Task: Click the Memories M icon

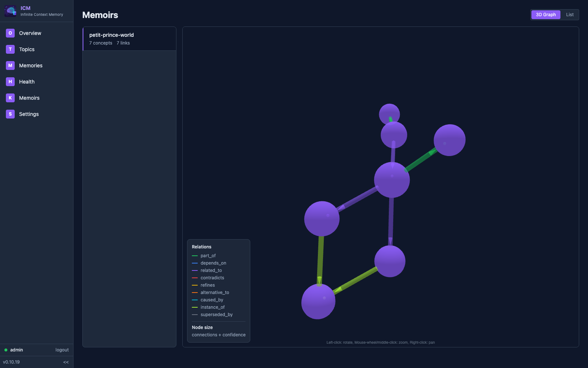Action: tap(10, 66)
